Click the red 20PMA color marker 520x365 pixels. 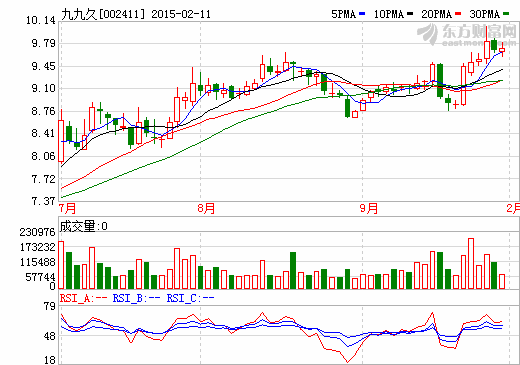coord(458,14)
